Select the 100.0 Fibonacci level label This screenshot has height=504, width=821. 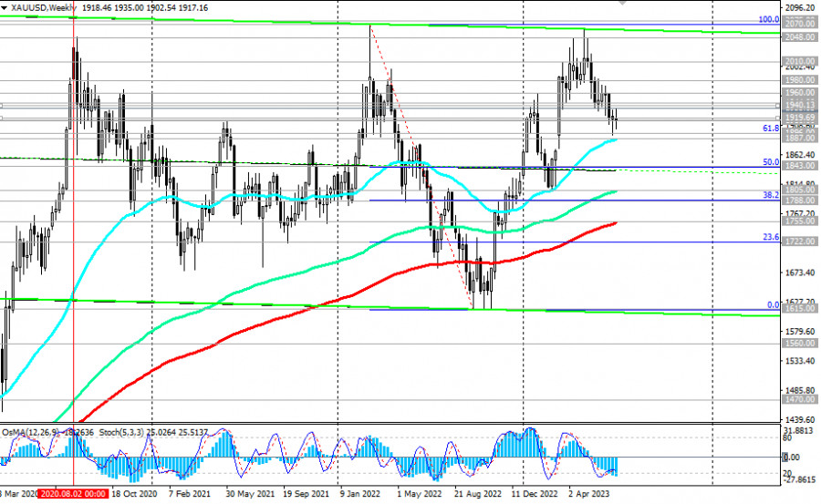pyautogui.click(x=769, y=19)
